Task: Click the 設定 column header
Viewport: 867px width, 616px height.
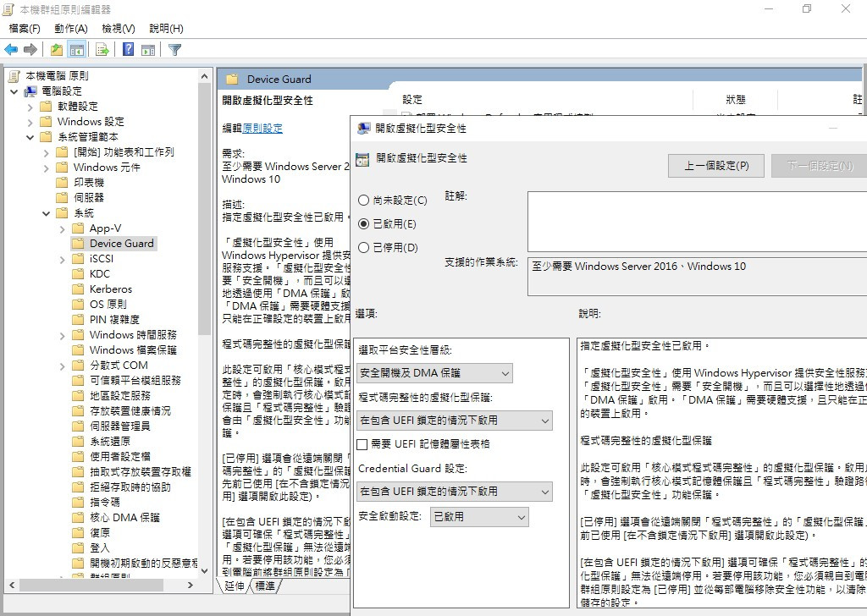Action: click(x=412, y=100)
